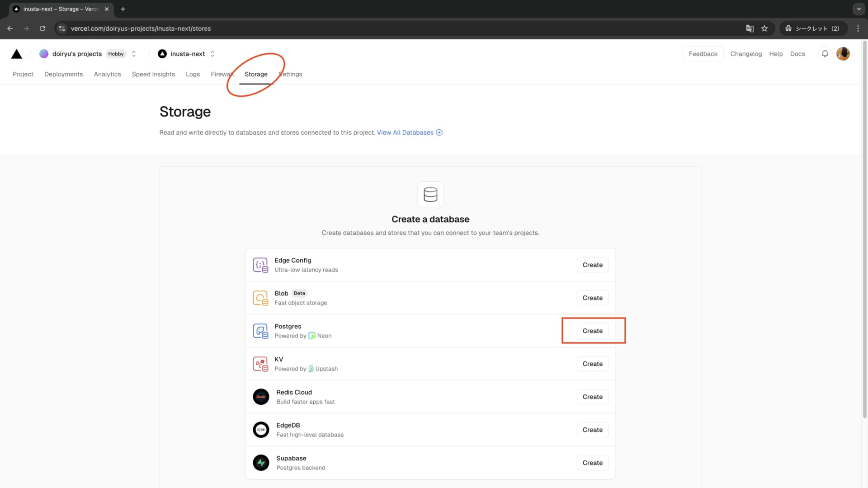
Task: Click the page vertical scrollbar
Action: coord(865,230)
